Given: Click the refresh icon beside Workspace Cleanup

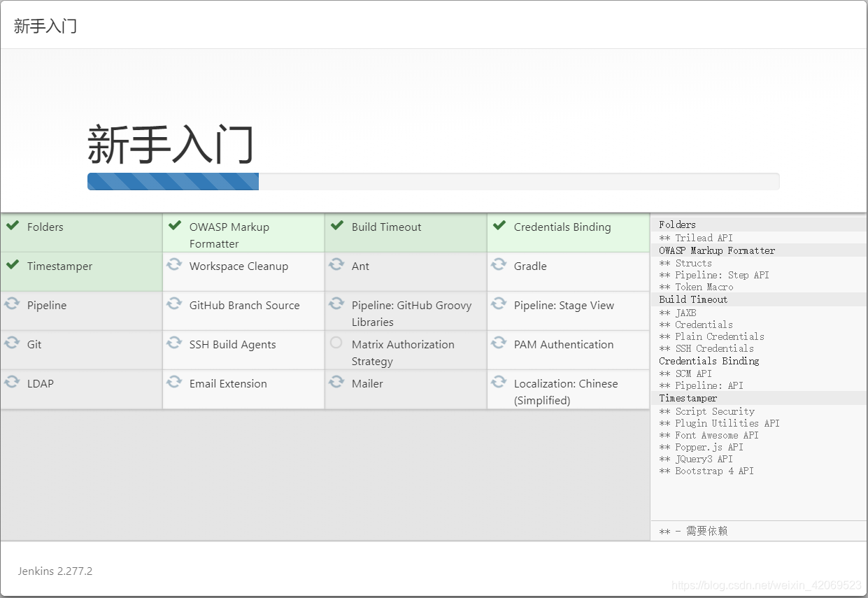Looking at the screenshot, I should [174, 265].
